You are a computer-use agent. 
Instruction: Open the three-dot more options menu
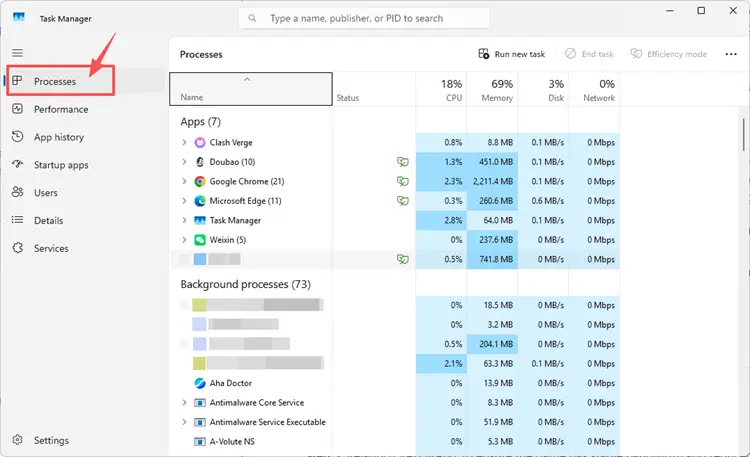(731, 54)
